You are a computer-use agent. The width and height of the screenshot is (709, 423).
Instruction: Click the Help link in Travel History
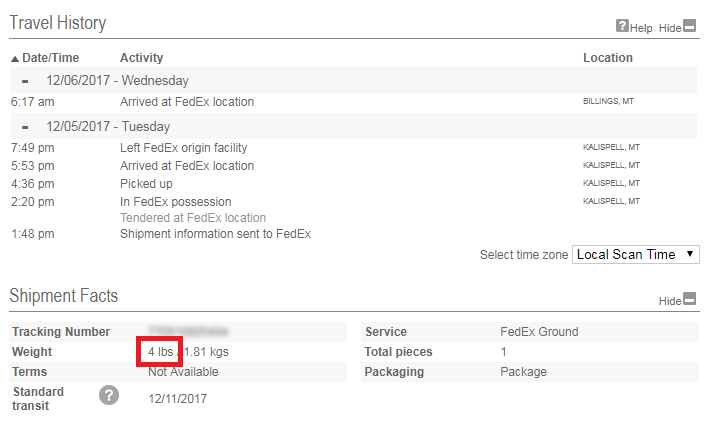(641, 28)
